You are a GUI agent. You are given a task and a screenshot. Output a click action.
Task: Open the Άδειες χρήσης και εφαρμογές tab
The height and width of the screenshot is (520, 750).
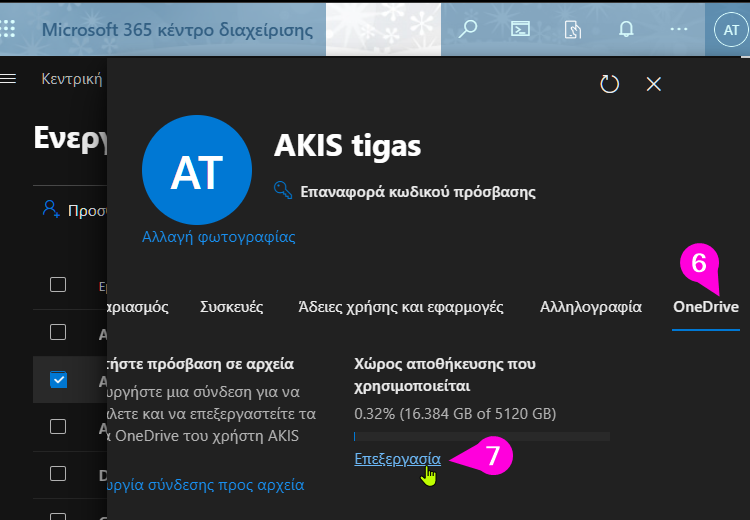(401, 307)
